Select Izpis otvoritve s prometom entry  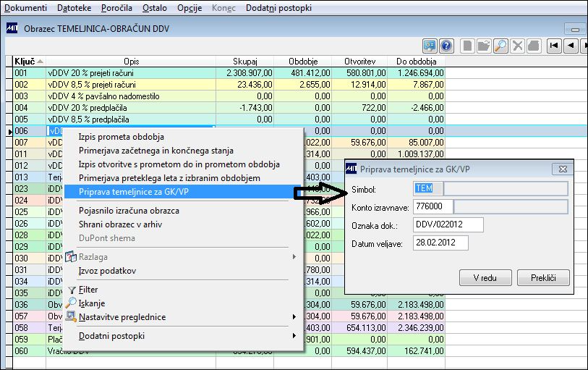[x=179, y=164]
